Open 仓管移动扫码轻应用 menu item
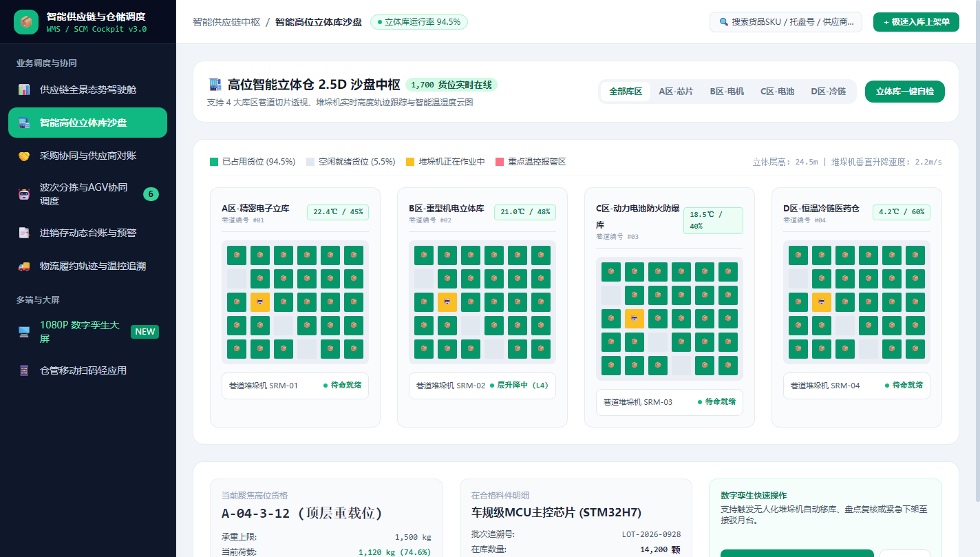980x557 pixels. 87,370
